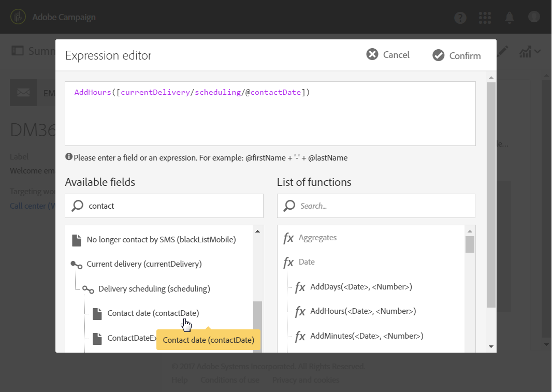
Task: Collapse the Current delivery (currentDelivery) node
Action: [76, 265]
